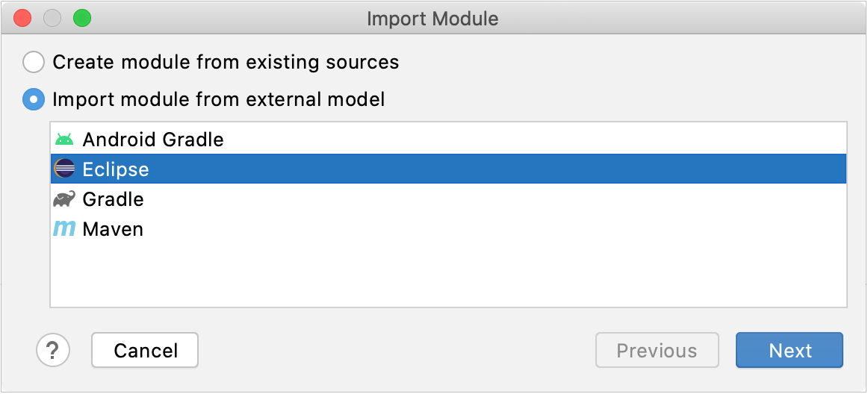Click empty space below Maven in the list
This screenshot has width=868, height=394.
(x=448, y=275)
